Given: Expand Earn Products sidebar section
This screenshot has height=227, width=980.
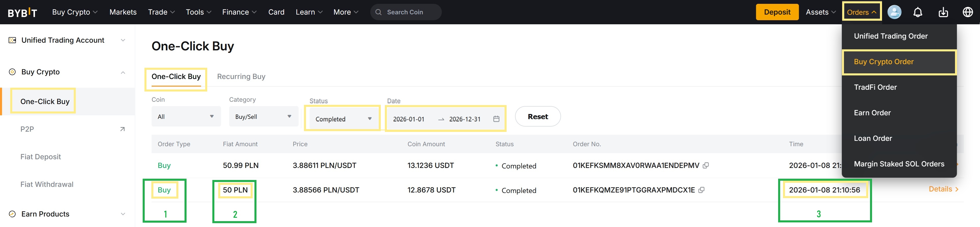Looking at the screenshot, I should tap(123, 214).
